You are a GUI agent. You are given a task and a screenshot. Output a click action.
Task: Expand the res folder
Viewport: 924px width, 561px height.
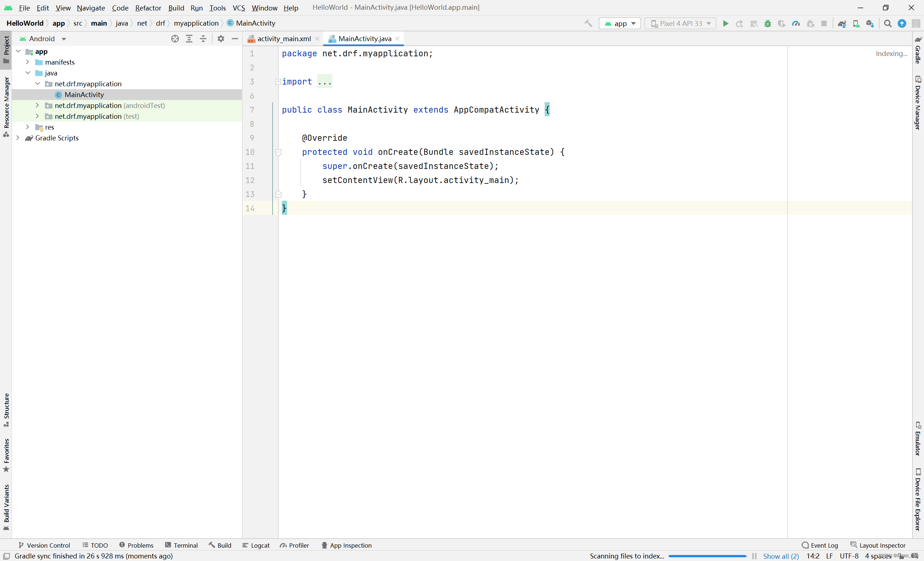(27, 127)
